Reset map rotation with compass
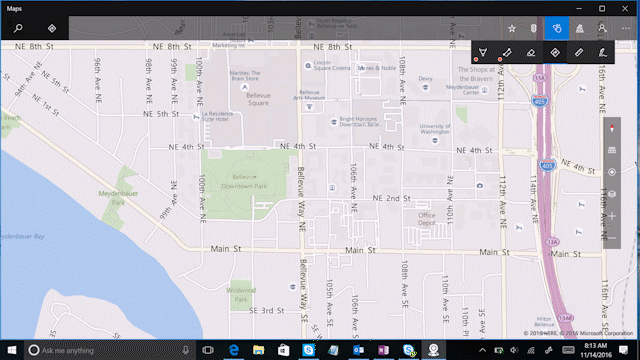The height and width of the screenshot is (360, 640). [x=612, y=129]
